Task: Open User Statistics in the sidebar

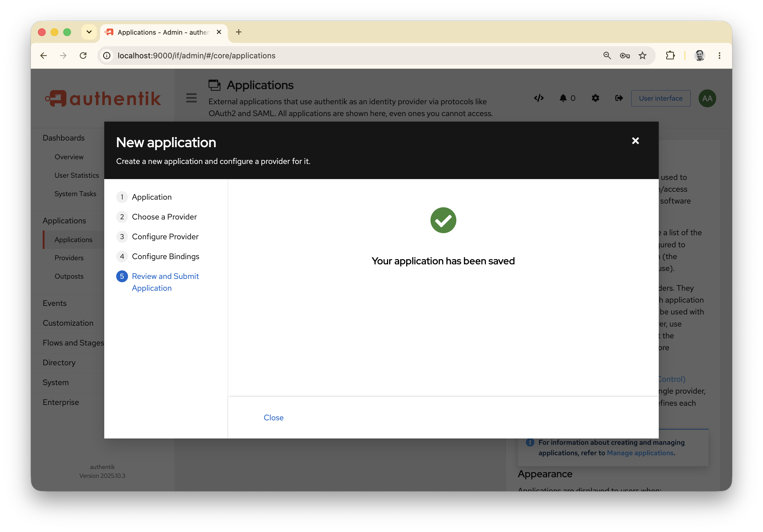Action: (x=77, y=175)
